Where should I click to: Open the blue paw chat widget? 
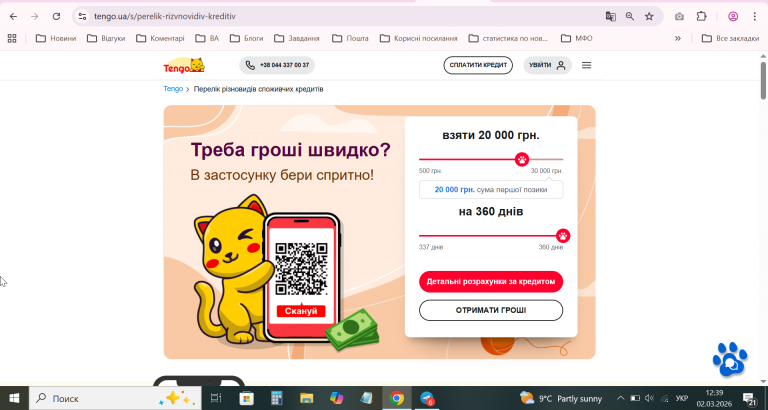(x=730, y=359)
